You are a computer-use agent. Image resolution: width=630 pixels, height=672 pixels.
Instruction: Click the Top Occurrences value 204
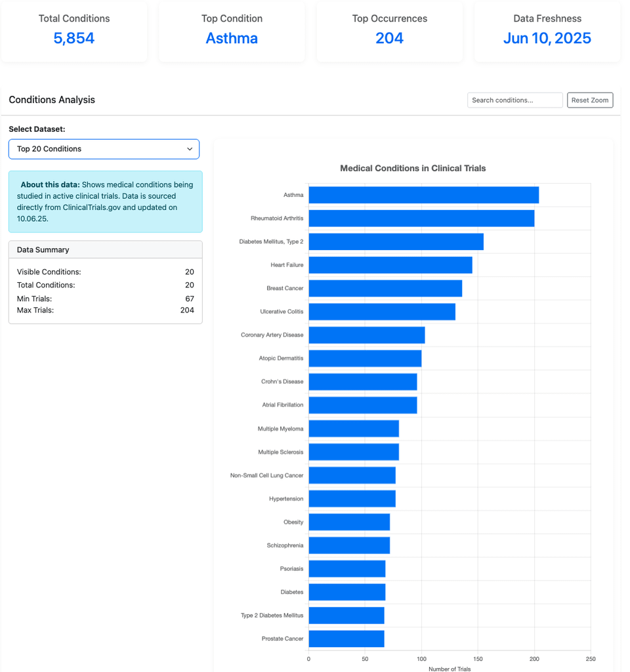click(389, 39)
